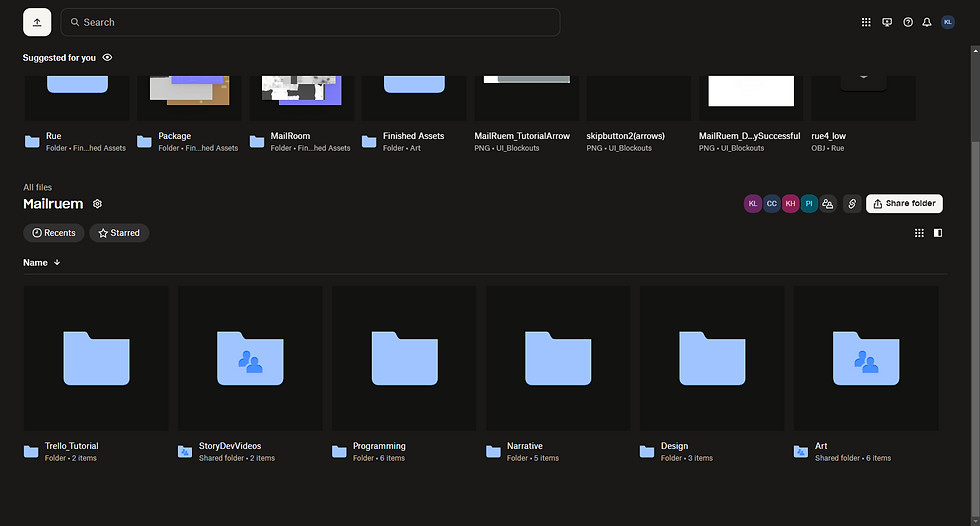Click the Art name label

[x=821, y=446]
